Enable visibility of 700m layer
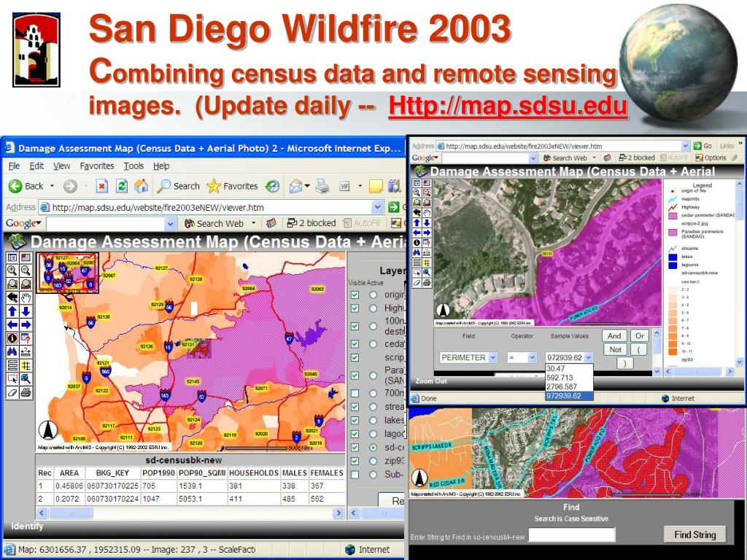Viewport: 747px width, 560px height. (355, 393)
